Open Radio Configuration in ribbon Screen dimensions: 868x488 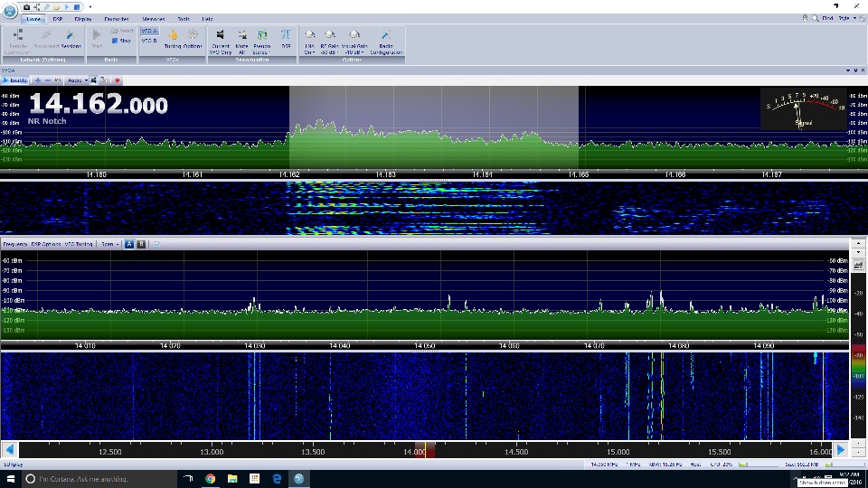point(386,42)
